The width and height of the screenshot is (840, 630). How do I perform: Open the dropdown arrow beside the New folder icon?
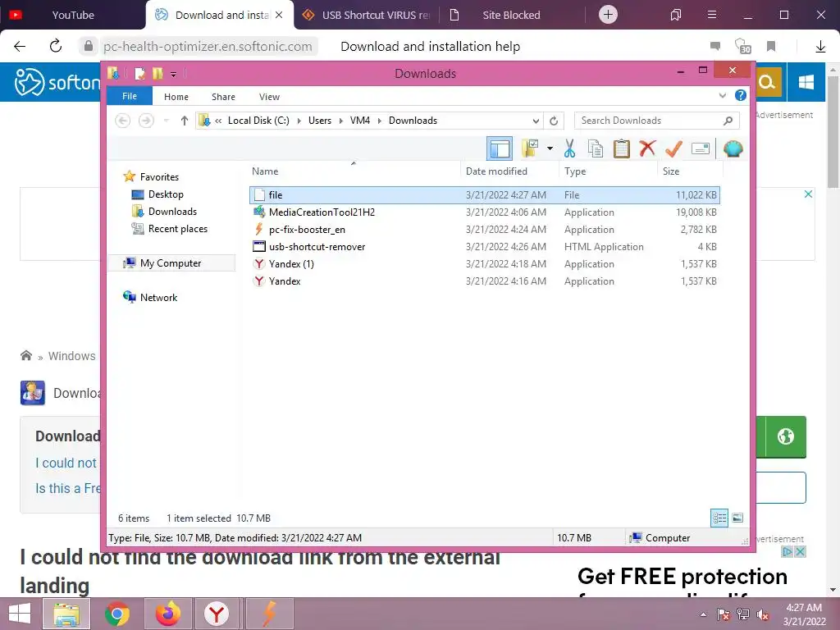click(x=550, y=148)
